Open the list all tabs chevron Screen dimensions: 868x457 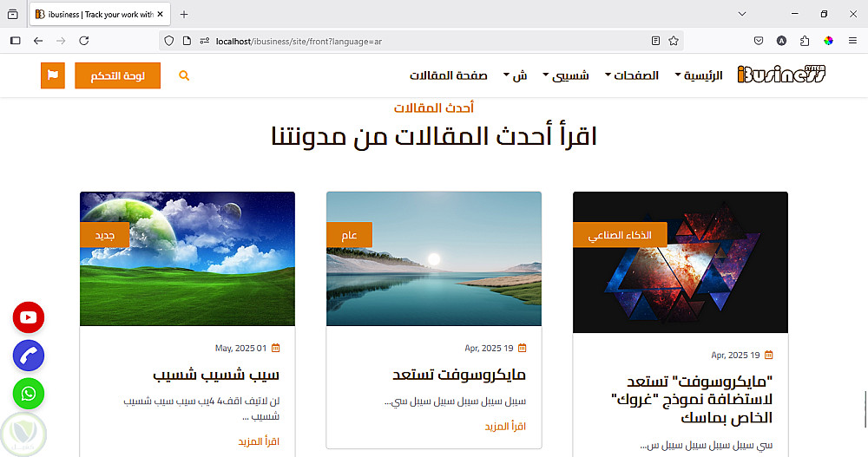(742, 14)
